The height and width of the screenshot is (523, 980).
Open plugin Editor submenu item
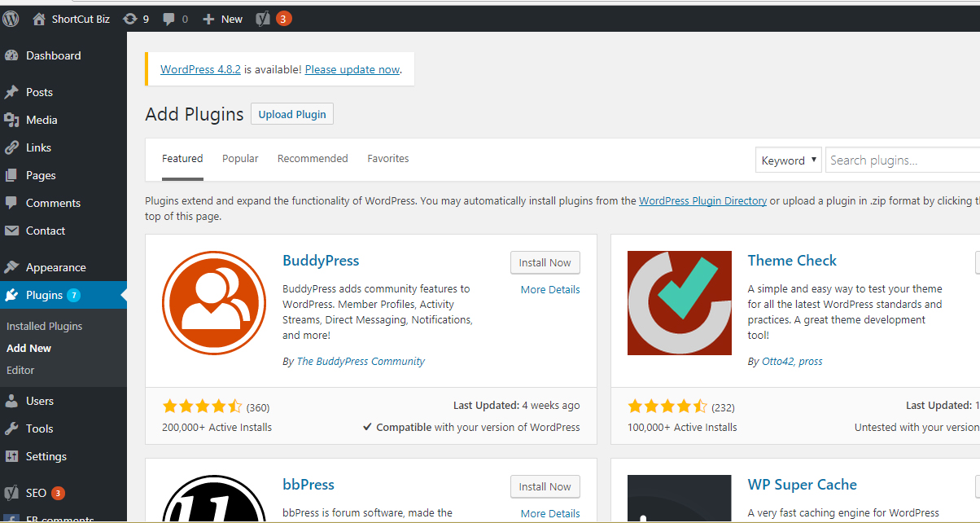coord(20,370)
